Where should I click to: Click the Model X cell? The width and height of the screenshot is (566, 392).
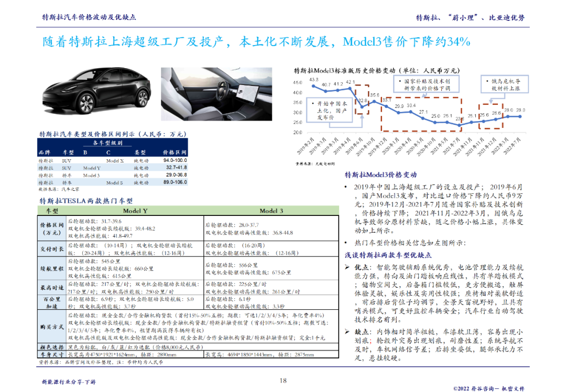pyautogui.click(x=115, y=161)
